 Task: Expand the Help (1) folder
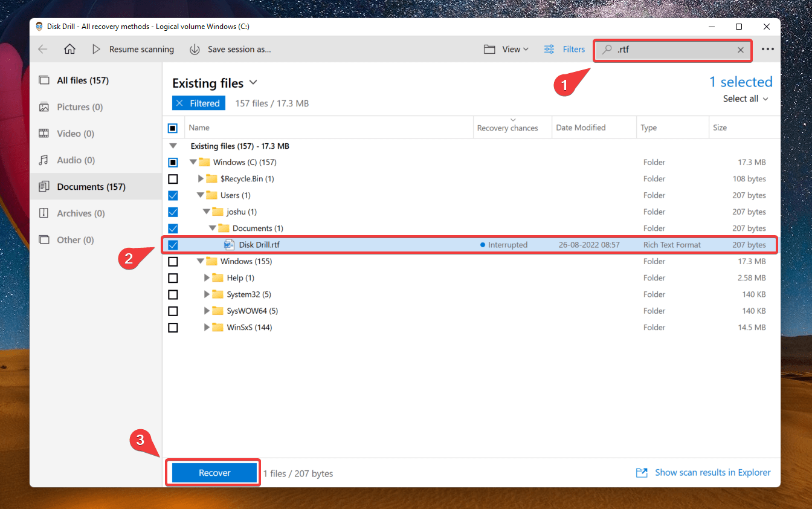[207, 278]
